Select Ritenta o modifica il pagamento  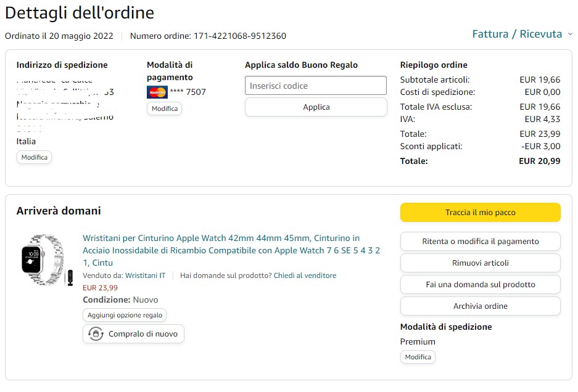[481, 242]
